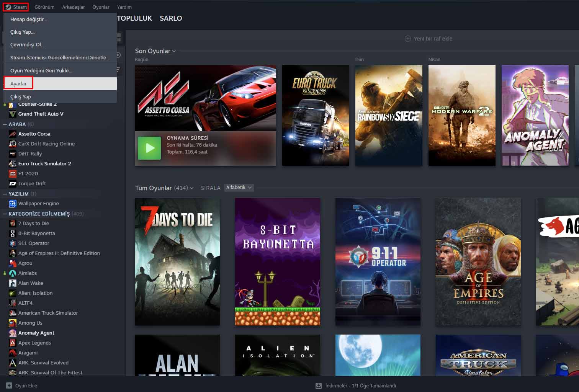Click the CarX Drift Racing Online icon
This screenshot has height=392, width=579.
(12, 144)
